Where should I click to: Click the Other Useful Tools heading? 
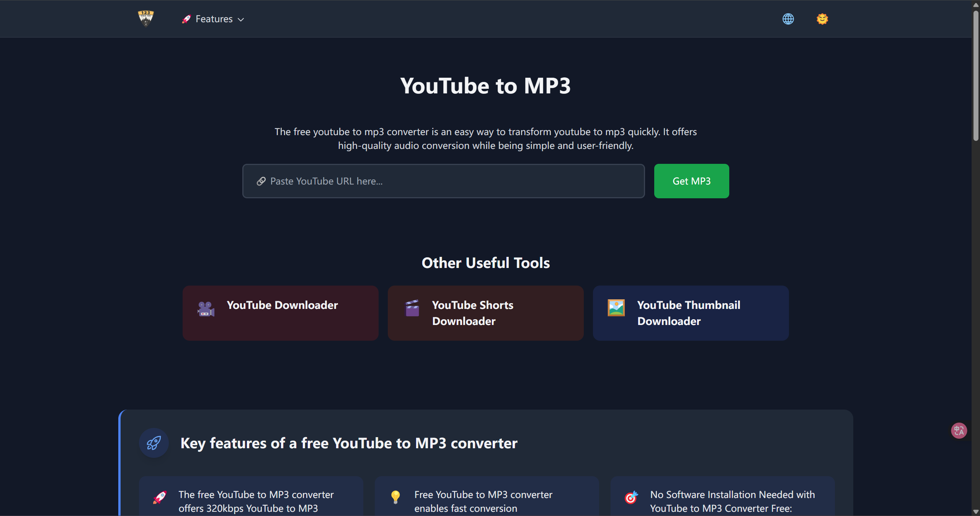pos(485,263)
